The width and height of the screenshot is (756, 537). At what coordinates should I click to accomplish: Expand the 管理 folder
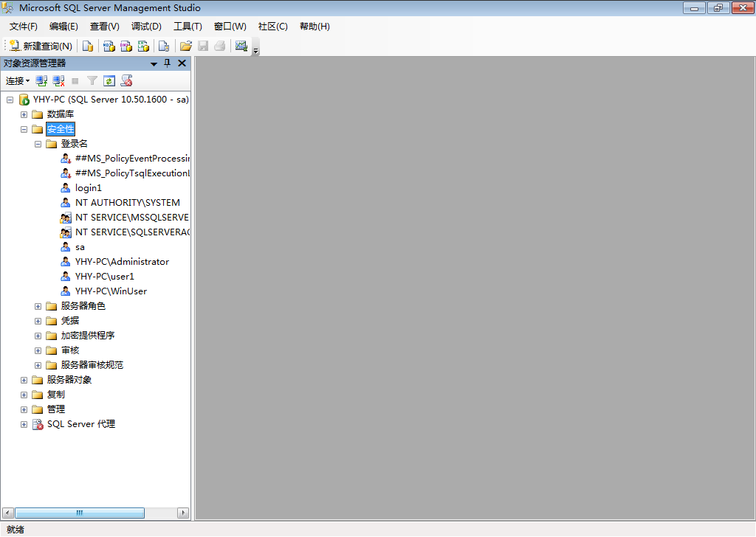pyautogui.click(x=24, y=410)
